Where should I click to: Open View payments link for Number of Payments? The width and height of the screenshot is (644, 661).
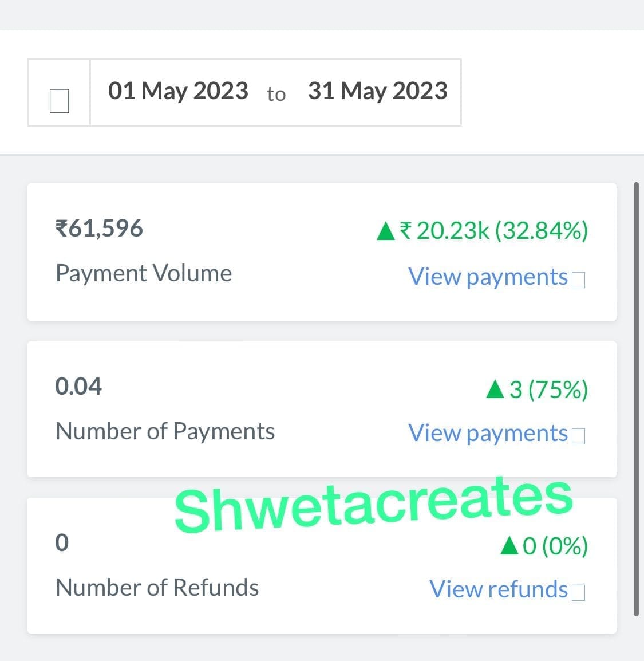pyautogui.click(x=488, y=434)
